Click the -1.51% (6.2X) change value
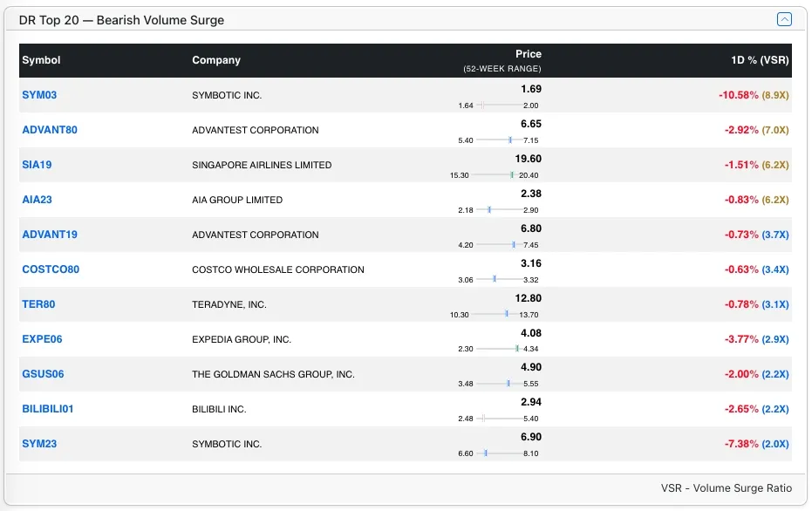The image size is (812, 511). point(756,165)
